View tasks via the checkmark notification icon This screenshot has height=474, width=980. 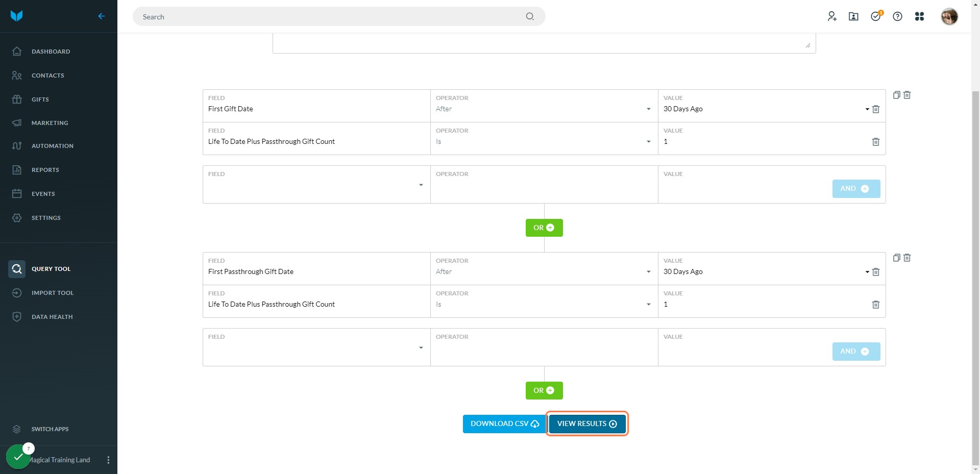pyautogui.click(x=876, y=16)
